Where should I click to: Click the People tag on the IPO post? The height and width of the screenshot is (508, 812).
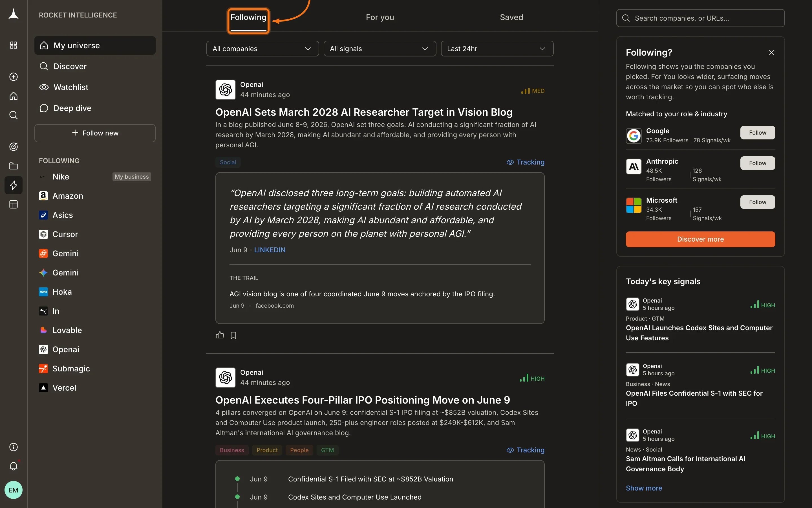point(299,450)
